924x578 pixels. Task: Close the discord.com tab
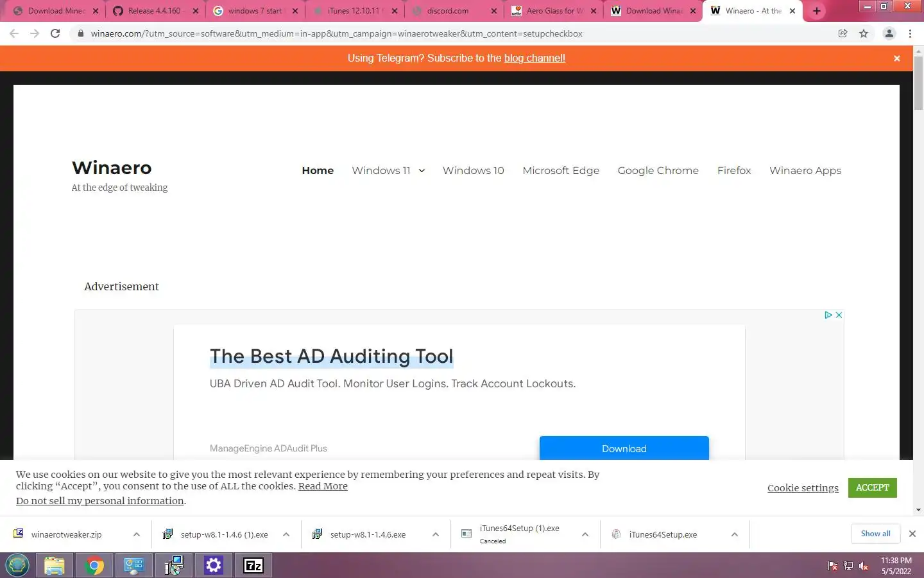click(494, 11)
